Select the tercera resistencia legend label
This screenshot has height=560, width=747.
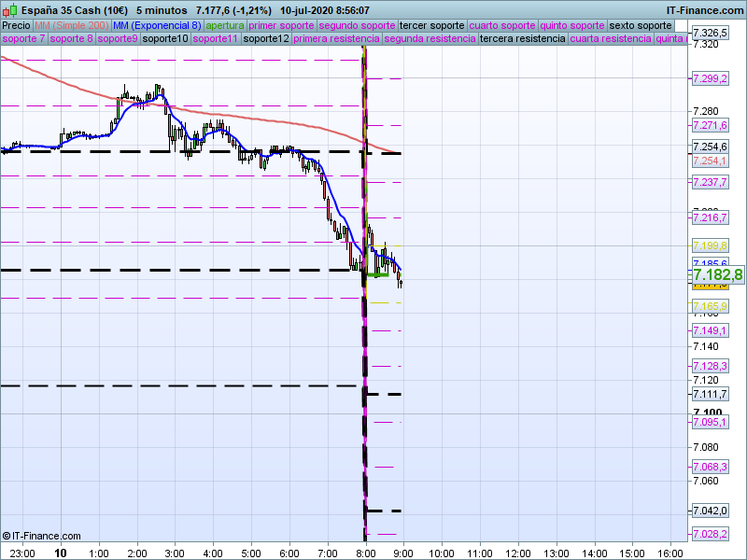point(522,39)
